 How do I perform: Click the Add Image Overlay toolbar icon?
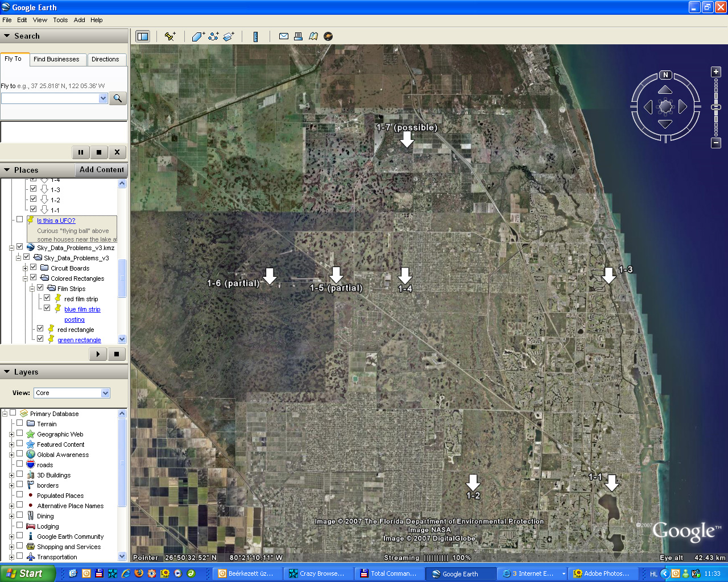tap(229, 36)
